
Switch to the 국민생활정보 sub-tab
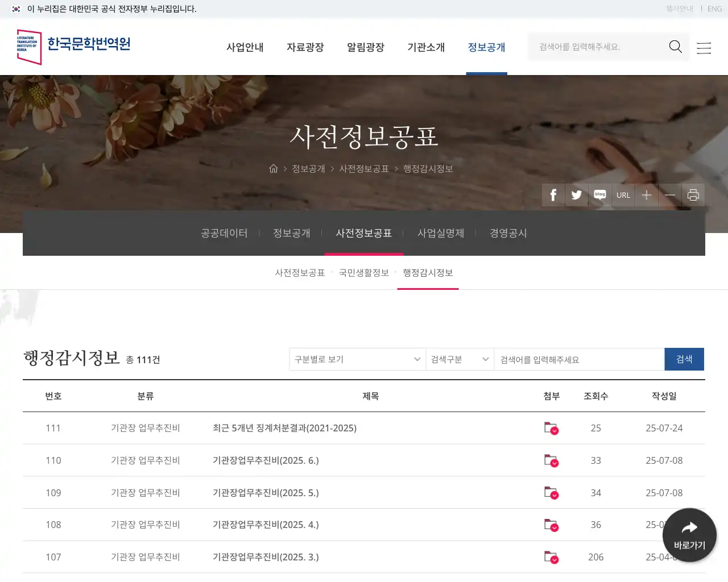click(364, 273)
